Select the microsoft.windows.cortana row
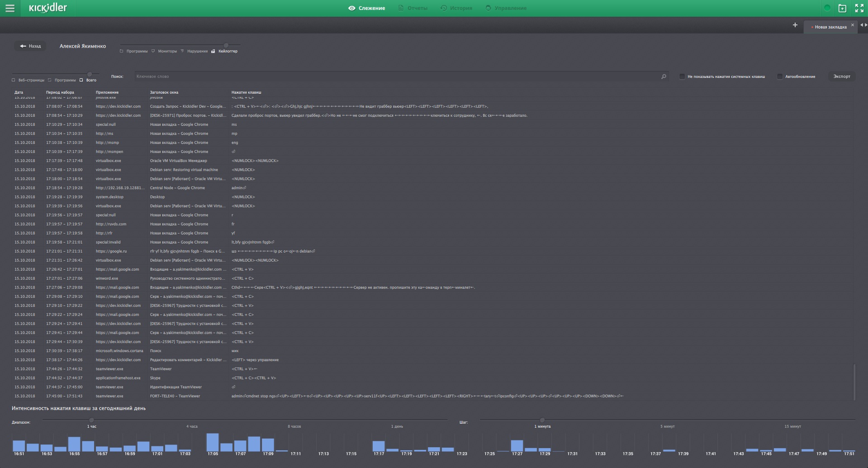868x468 pixels. point(433,351)
